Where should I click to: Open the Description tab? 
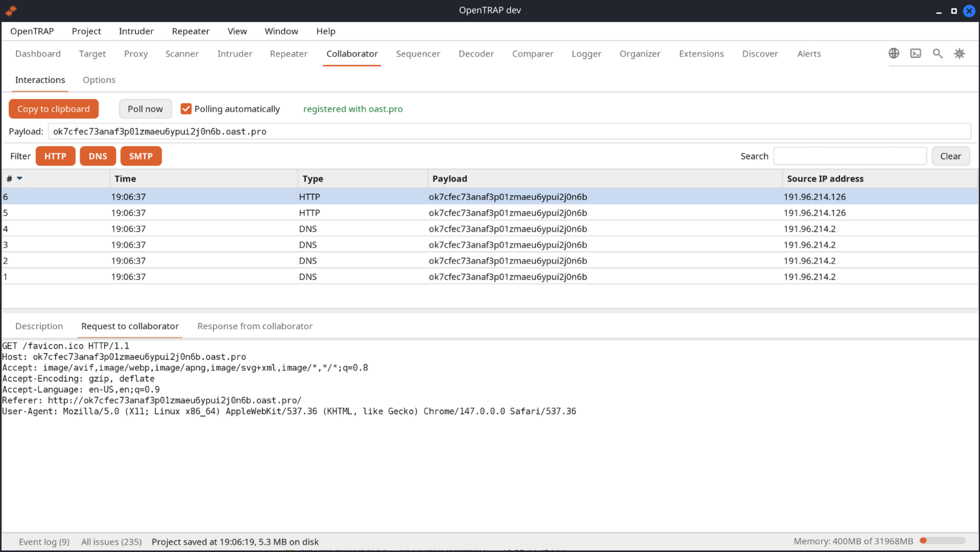pyautogui.click(x=39, y=326)
